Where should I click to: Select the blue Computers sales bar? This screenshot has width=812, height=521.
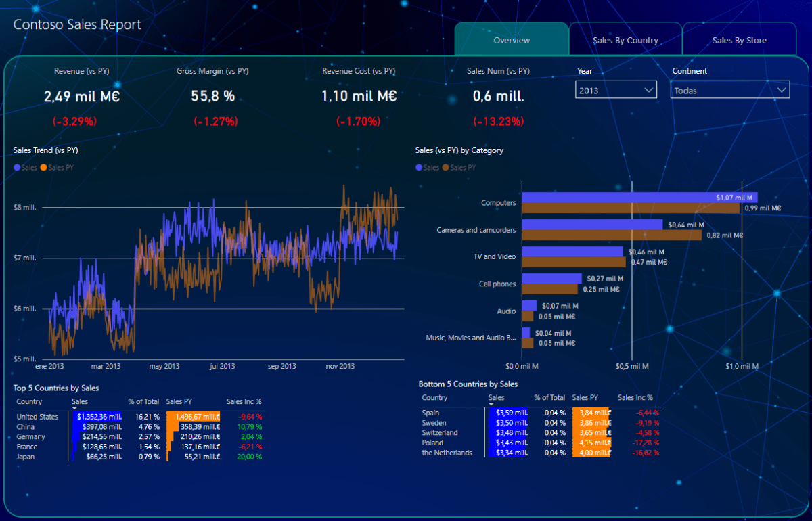(640, 198)
